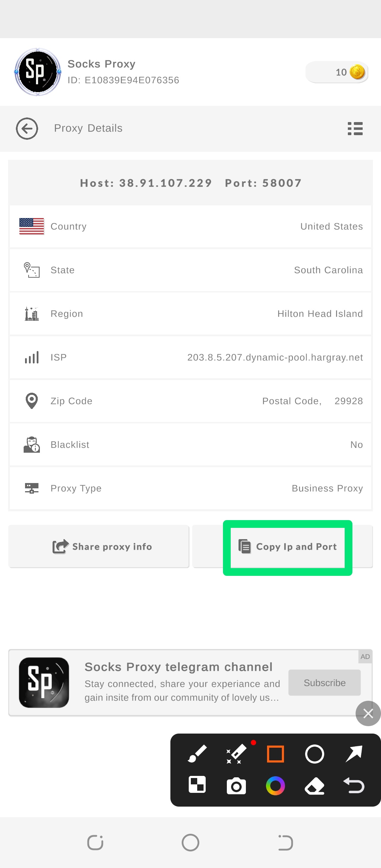The height and width of the screenshot is (868, 381).
Task: Capture screenshot with the camera icon
Action: pyautogui.click(x=236, y=786)
